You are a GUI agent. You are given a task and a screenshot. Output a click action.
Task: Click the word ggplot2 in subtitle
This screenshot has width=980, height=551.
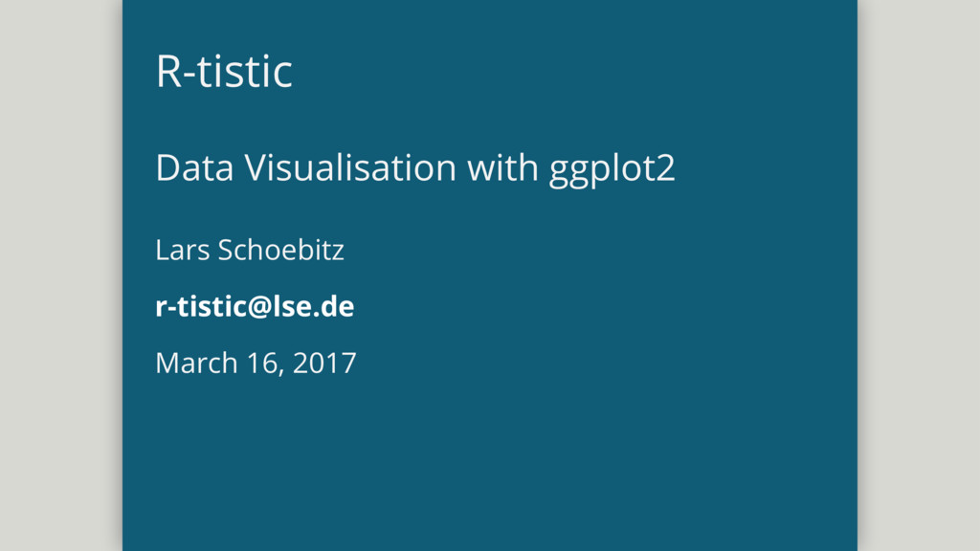tap(612, 169)
